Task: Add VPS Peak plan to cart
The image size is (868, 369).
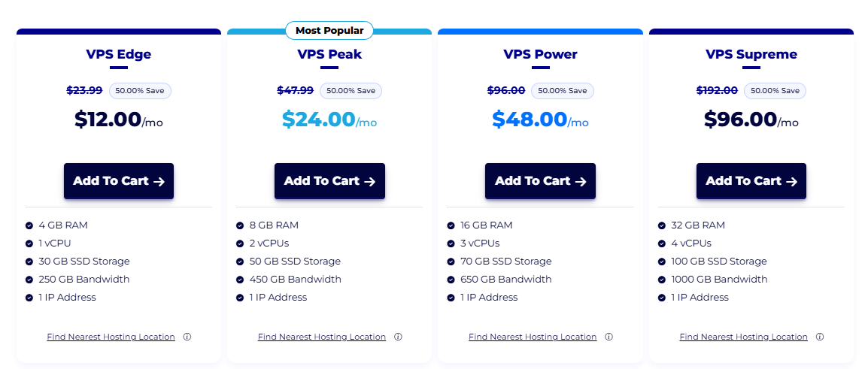Action: coord(329,181)
